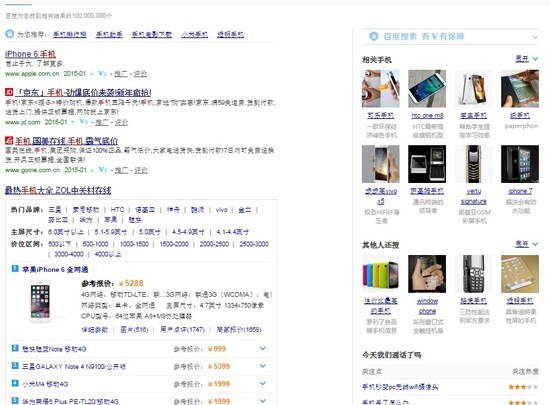550x405 pixels.
Task: Click 推广 link under apple.com.cn result
Action: [121, 74]
